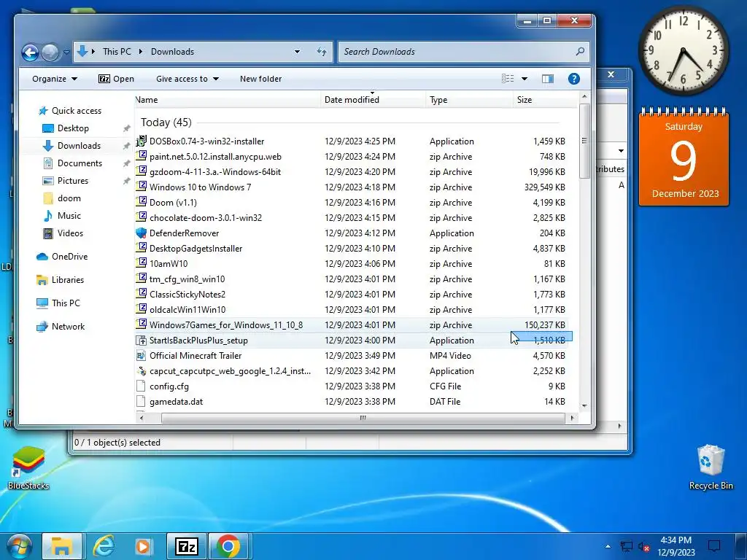The height and width of the screenshot is (560, 747).
Task: Select gzdoom-4-11-3.a.-Windows-64bit zip icon
Action: click(x=141, y=171)
